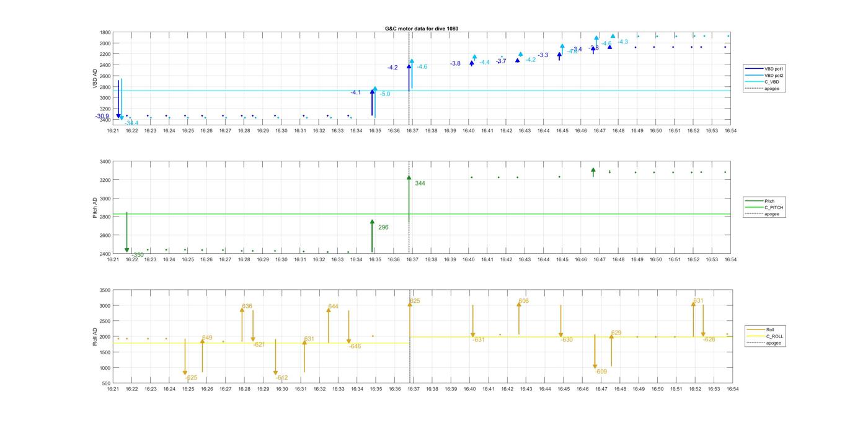Image resolution: width=868 pixels, height=430 pixels.
Task: Click the "-350" pitch data label
Action: tap(138, 255)
